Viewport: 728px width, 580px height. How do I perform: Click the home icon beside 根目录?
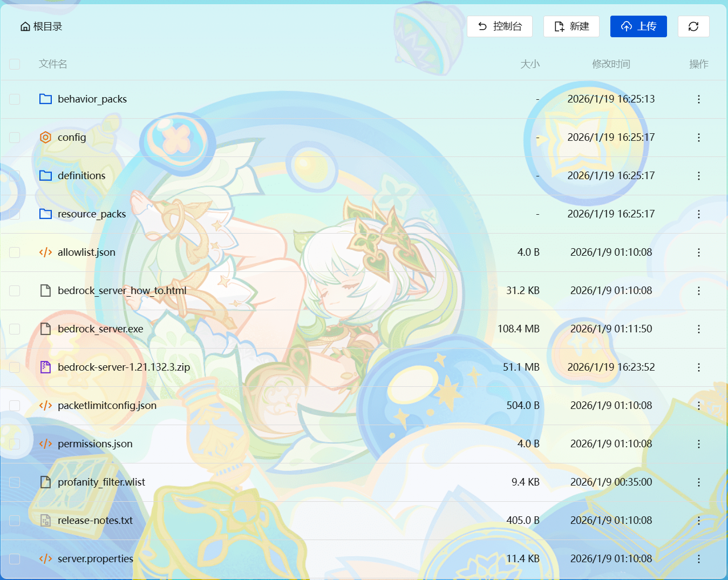[x=25, y=26]
